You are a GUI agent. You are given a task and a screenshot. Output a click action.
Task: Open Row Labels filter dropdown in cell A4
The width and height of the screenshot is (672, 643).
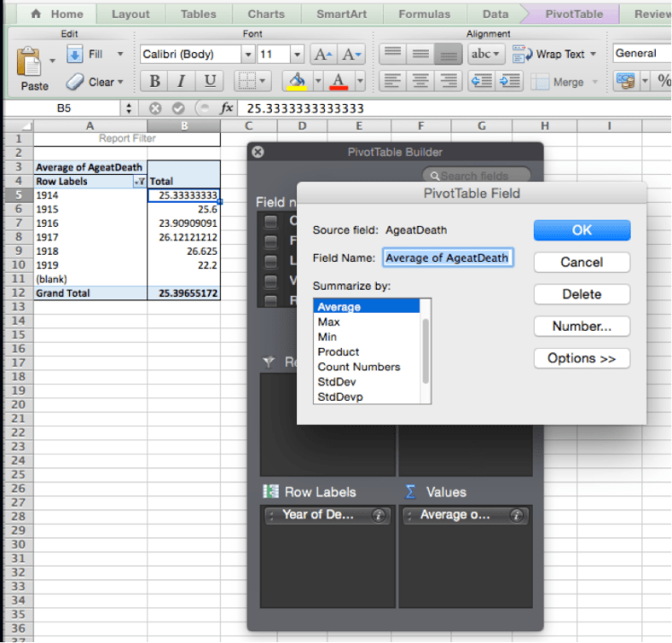click(139, 180)
